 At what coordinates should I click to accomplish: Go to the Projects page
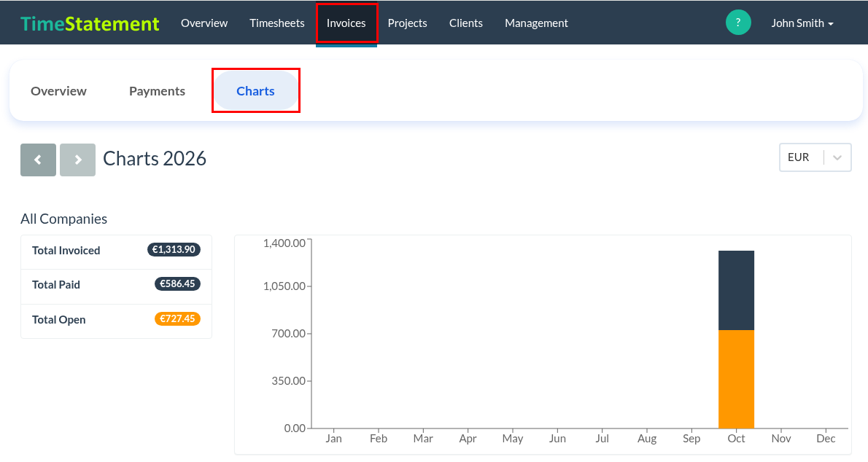408,23
